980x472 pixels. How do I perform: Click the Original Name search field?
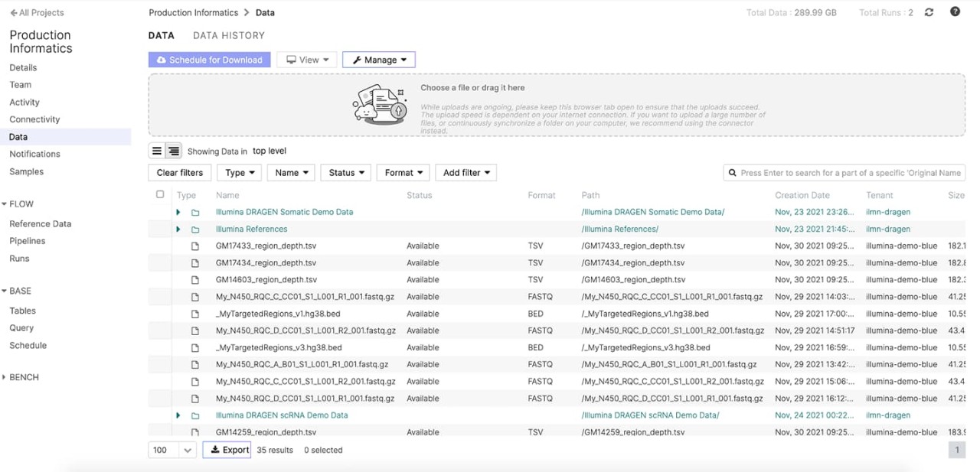[842, 172]
